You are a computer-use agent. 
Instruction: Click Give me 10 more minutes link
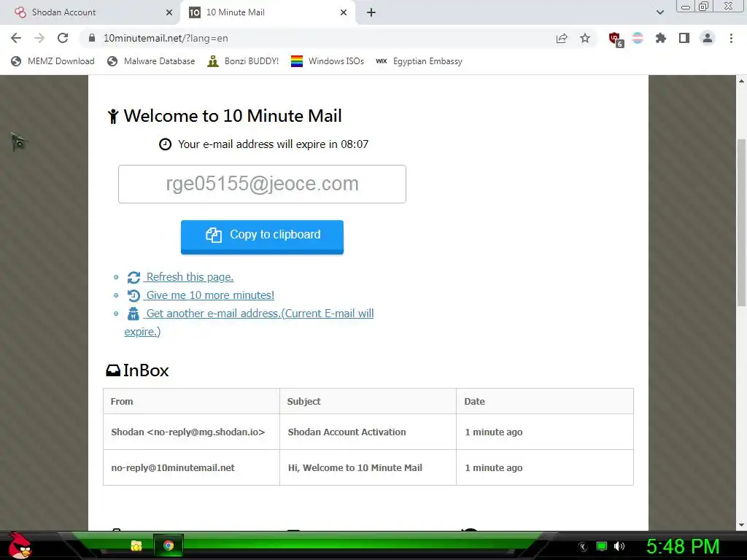(x=210, y=295)
